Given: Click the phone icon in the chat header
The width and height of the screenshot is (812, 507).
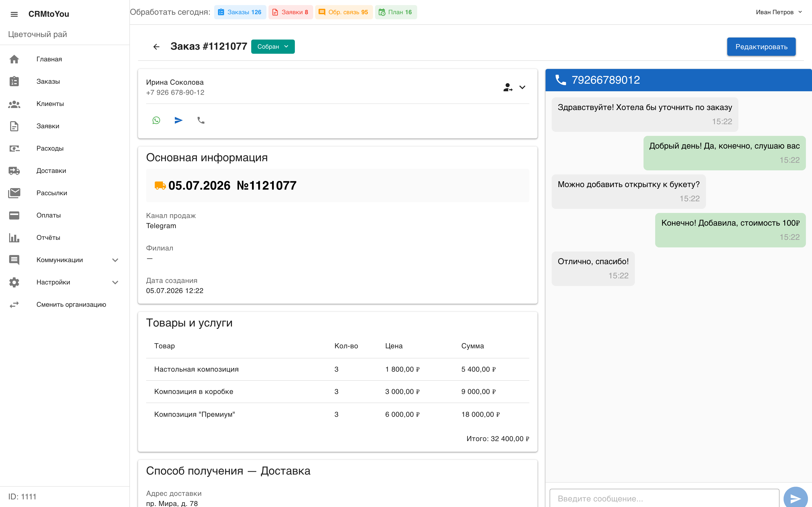Looking at the screenshot, I should (560, 80).
